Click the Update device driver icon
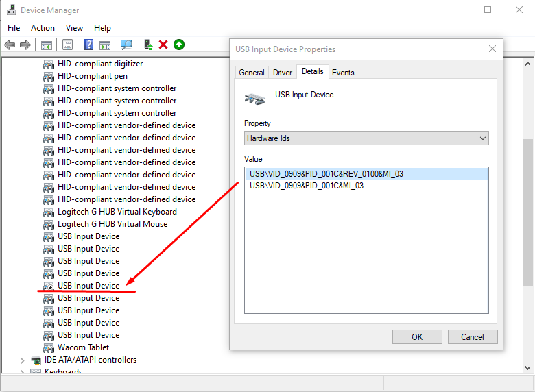Image resolution: width=535 pixels, height=392 pixels. click(x=147, y=45)
